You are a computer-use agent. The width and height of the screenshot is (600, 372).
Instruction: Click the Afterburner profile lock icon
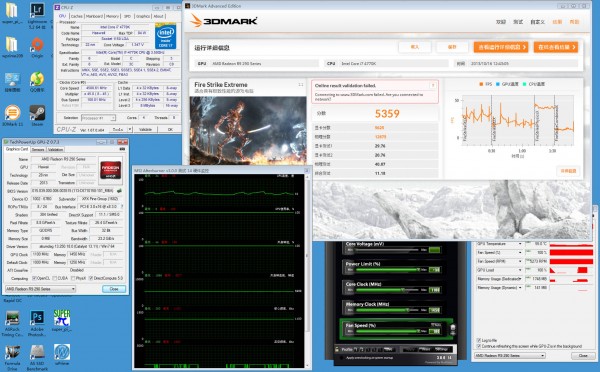(x=337, y=349)
